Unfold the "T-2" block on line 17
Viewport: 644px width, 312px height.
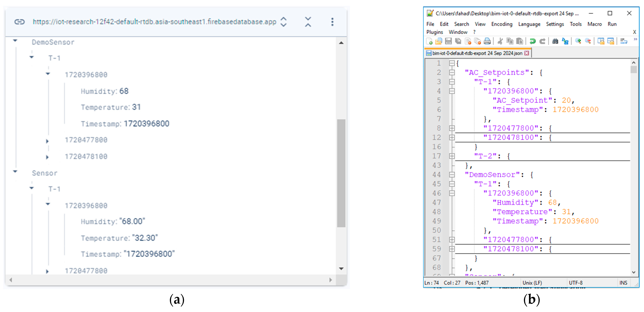[x=452, y=156]
